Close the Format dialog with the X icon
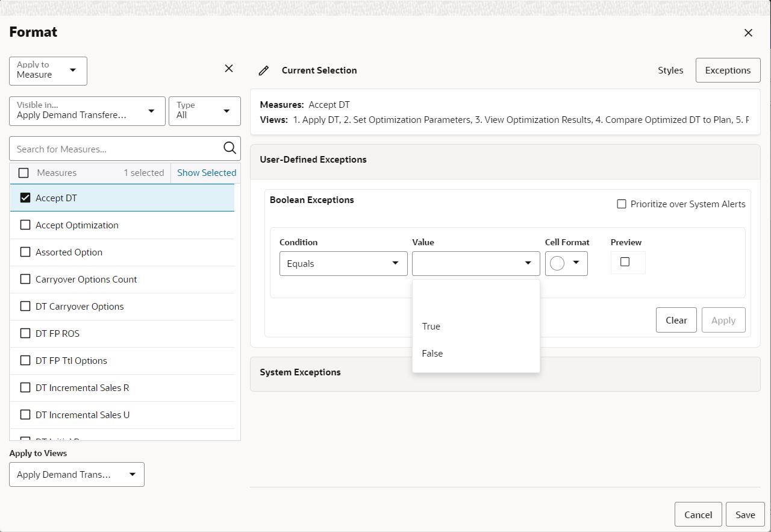 coord(748,33)
